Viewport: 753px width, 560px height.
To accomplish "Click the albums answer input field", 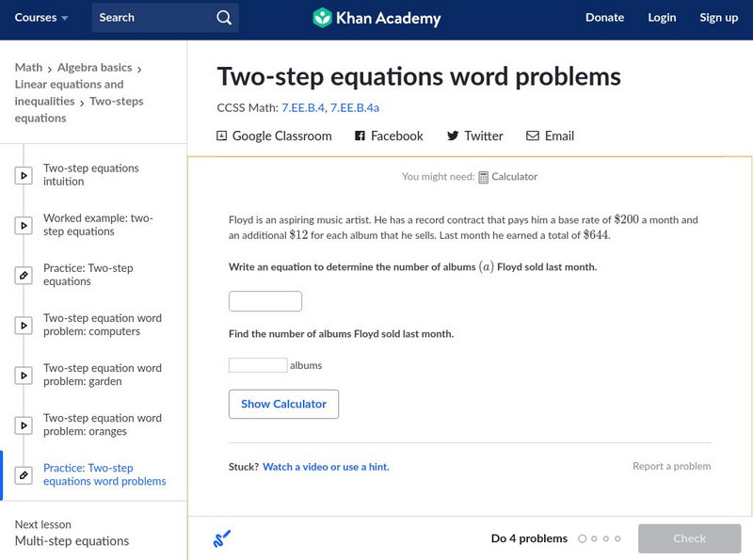I will click(258, 364).
